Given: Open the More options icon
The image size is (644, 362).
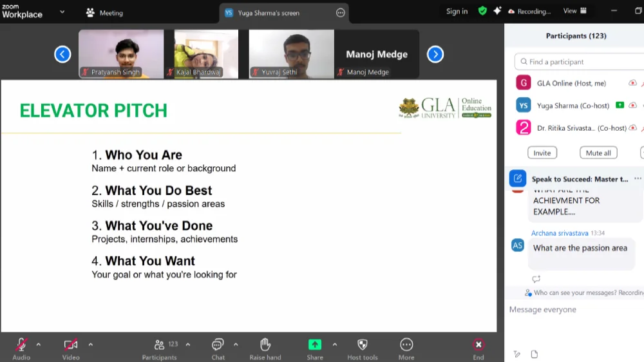Looking at the screenshot, I should tap(406, 345).
